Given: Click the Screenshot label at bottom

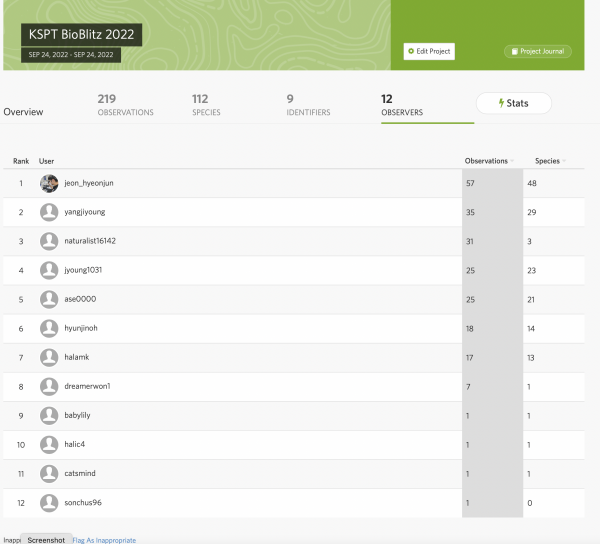Looking at the screenshot, I should click(46, 540).
